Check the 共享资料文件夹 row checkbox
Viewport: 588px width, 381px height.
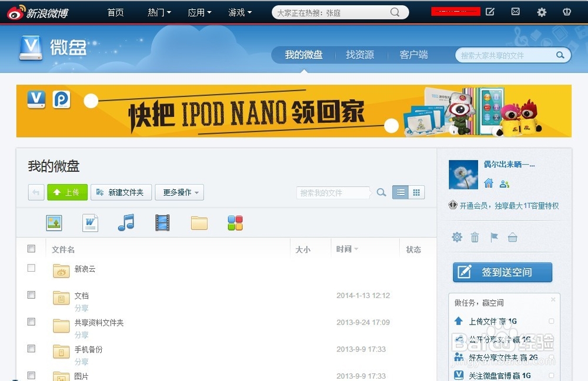tap(32, 322)
